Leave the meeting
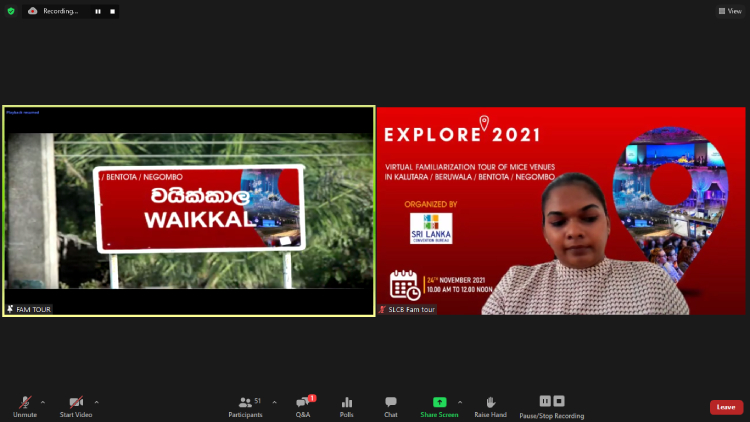750x422 pixels. 726,407
